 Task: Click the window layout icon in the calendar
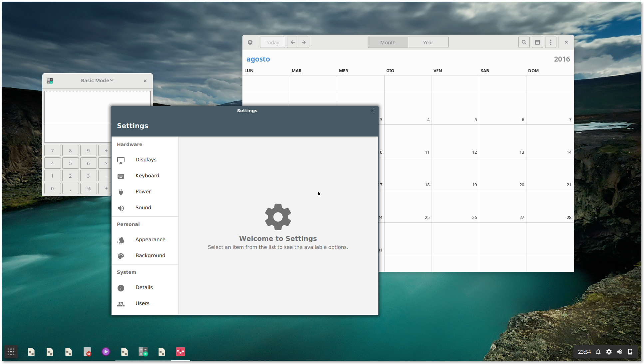coord(537,42)
